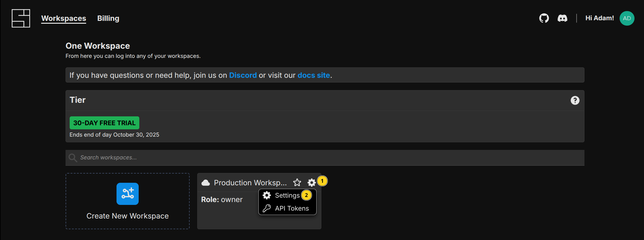Go to the Workspaces tab
The height and width of the screenshot is (240, 644).
[64, 18]
